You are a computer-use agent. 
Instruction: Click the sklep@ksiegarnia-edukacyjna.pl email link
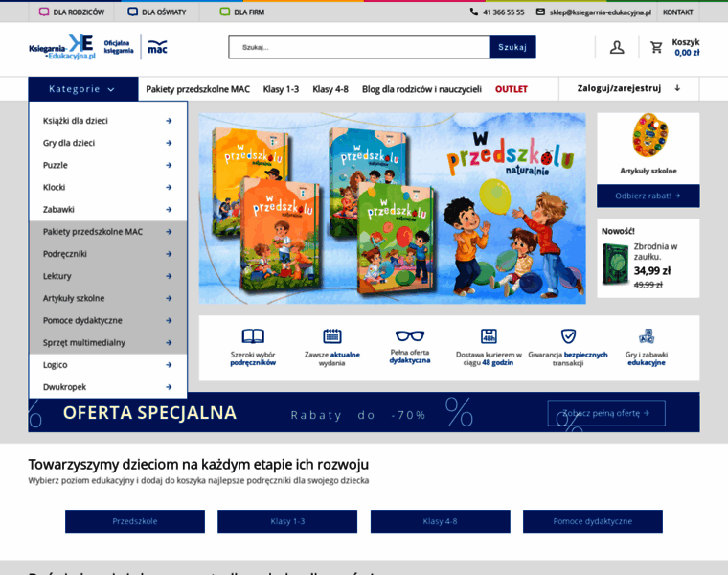coord(601,12)
